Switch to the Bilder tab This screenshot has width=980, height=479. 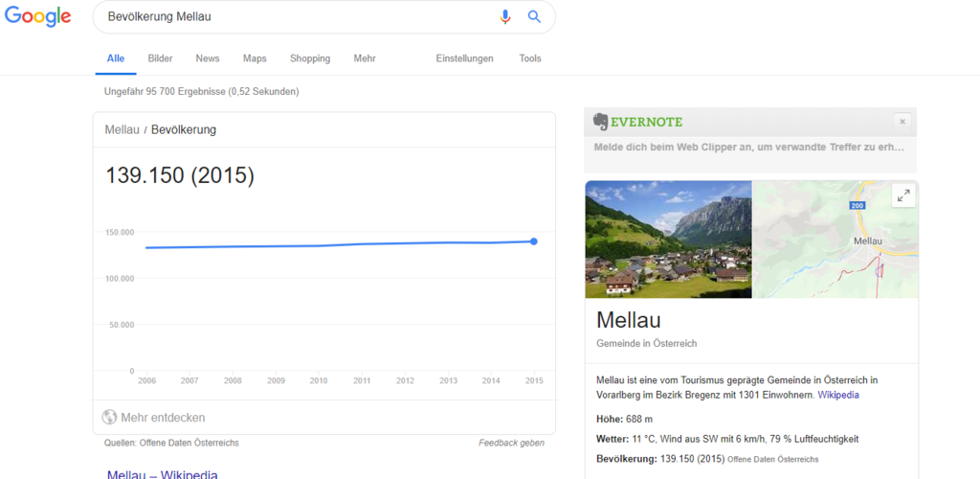point(160,58)
